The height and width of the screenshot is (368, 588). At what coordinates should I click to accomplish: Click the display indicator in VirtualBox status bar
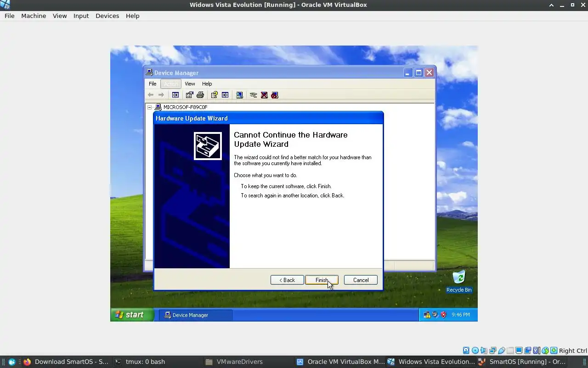[x=519, y=351]
